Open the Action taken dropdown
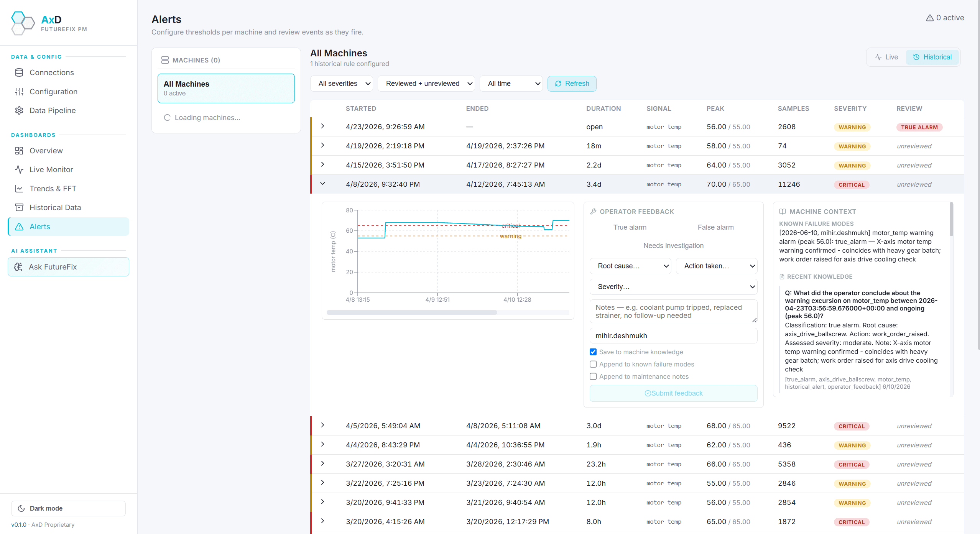This screenshot has width=980, height=534. click(717, 266)
